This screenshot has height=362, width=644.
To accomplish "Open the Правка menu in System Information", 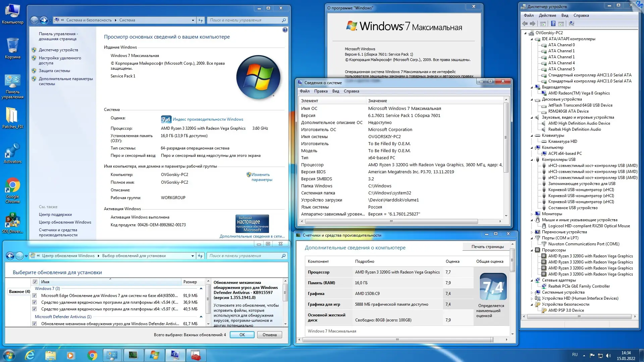I will click(x=321, y=91).
